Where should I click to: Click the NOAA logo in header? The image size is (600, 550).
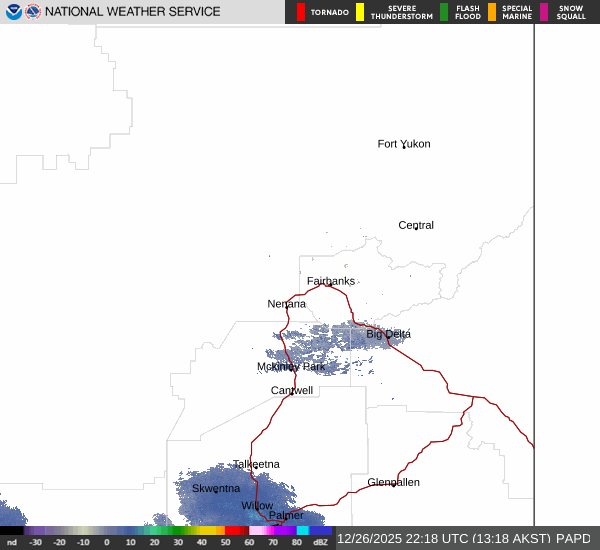click(13, 12)
